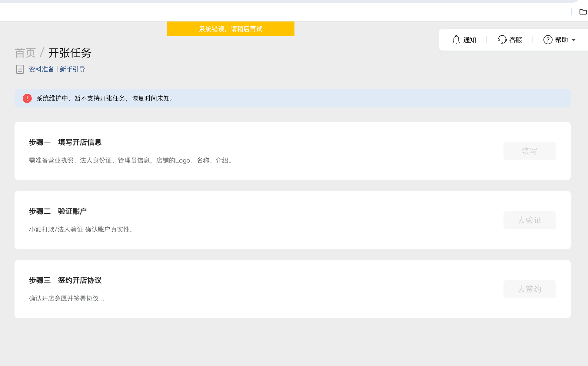Click the 步骤一 填写开店信息 heading
Viewport: 588px width, 366px height.
[x=65, y=142]
